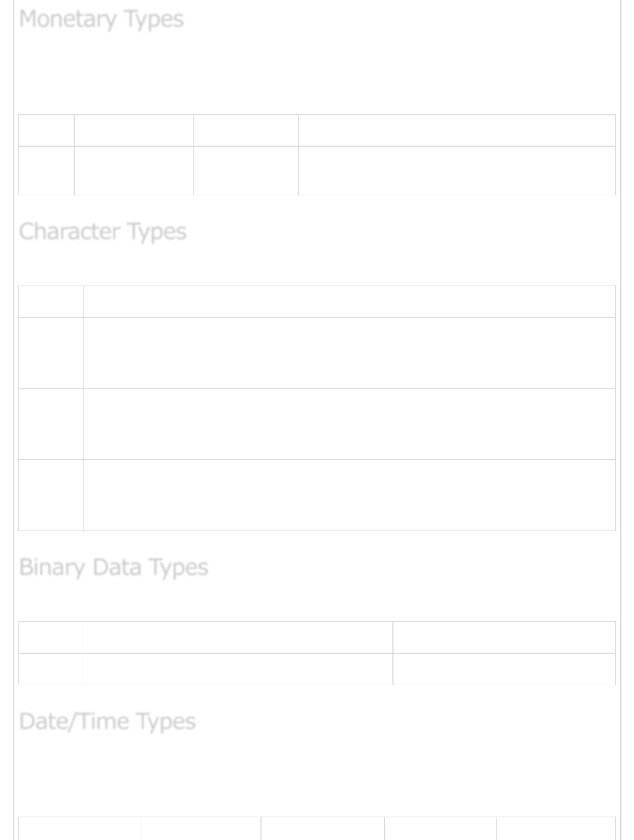Click the Monetary Types heading
634x840 pixels.
click(101, 19)
